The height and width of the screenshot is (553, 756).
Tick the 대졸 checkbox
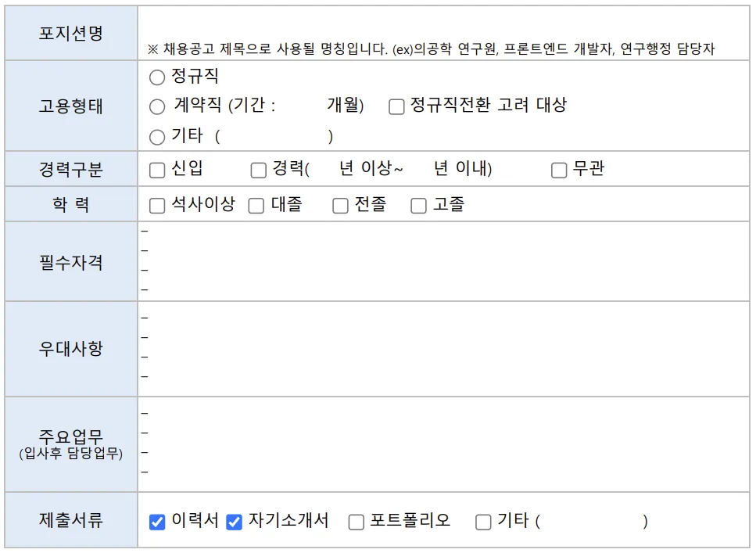point(256,206)
